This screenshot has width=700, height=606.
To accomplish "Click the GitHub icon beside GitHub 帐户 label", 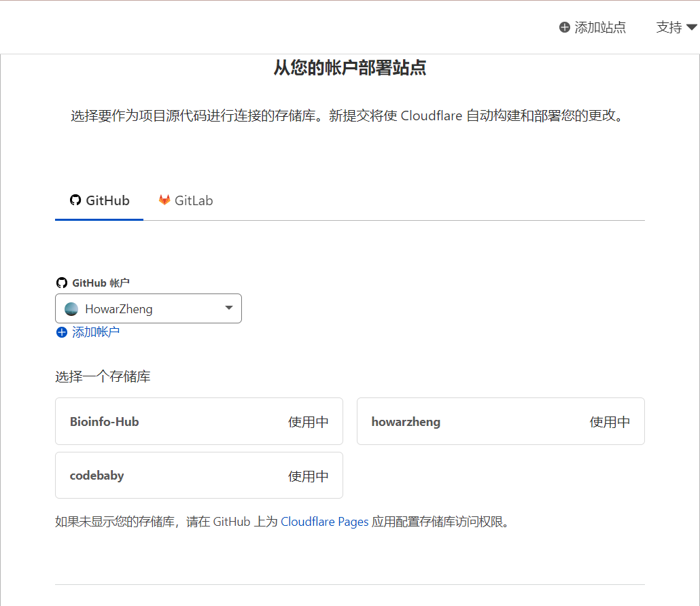I will point(62,283).
